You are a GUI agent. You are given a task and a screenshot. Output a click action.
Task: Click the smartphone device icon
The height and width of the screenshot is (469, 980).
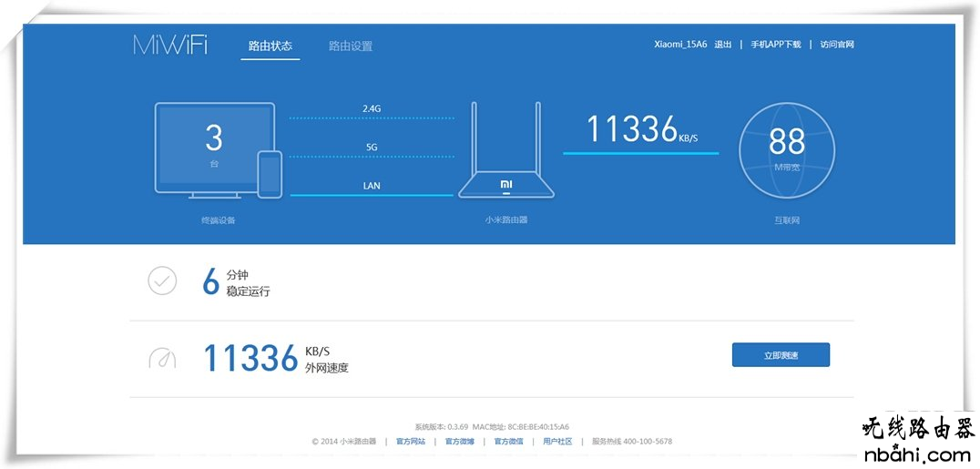point(270,175)
